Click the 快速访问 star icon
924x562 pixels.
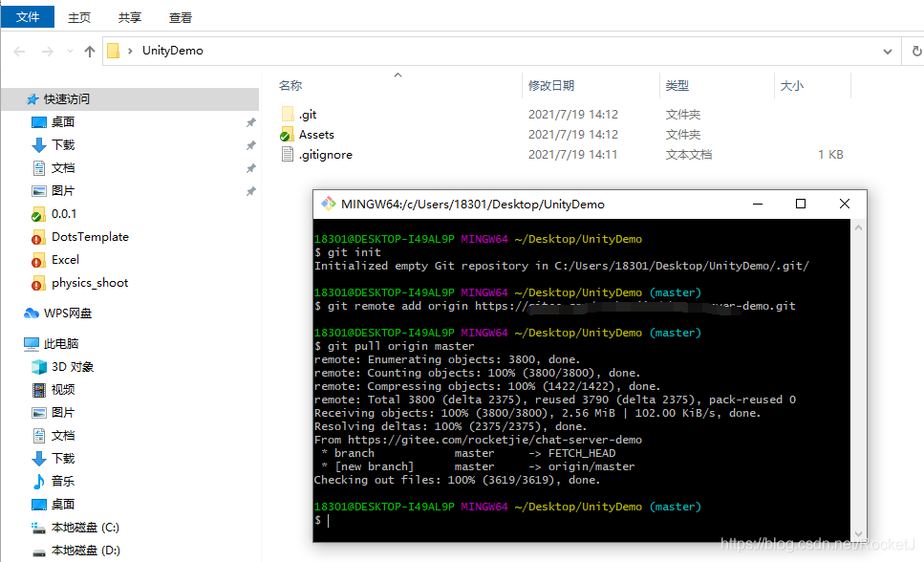tap(32, 99)
